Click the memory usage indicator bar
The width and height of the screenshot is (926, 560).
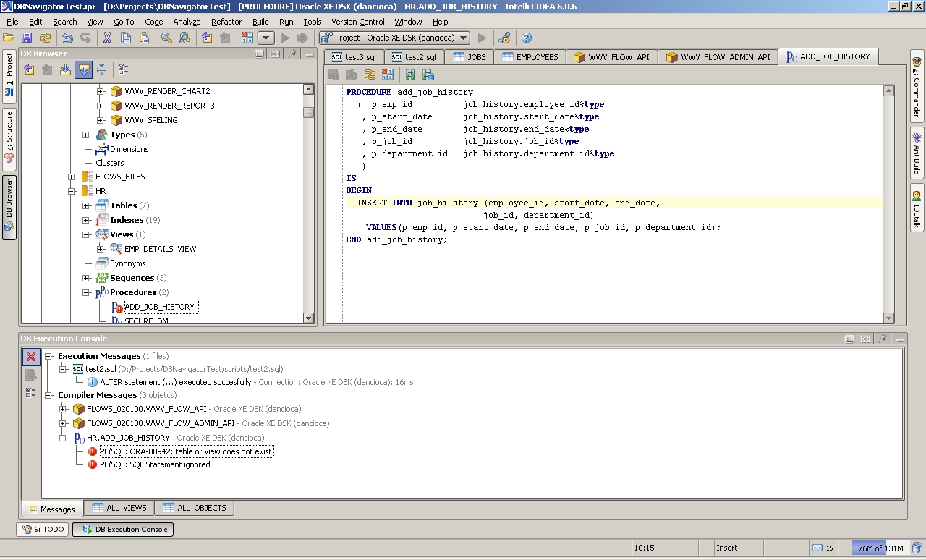878,548
